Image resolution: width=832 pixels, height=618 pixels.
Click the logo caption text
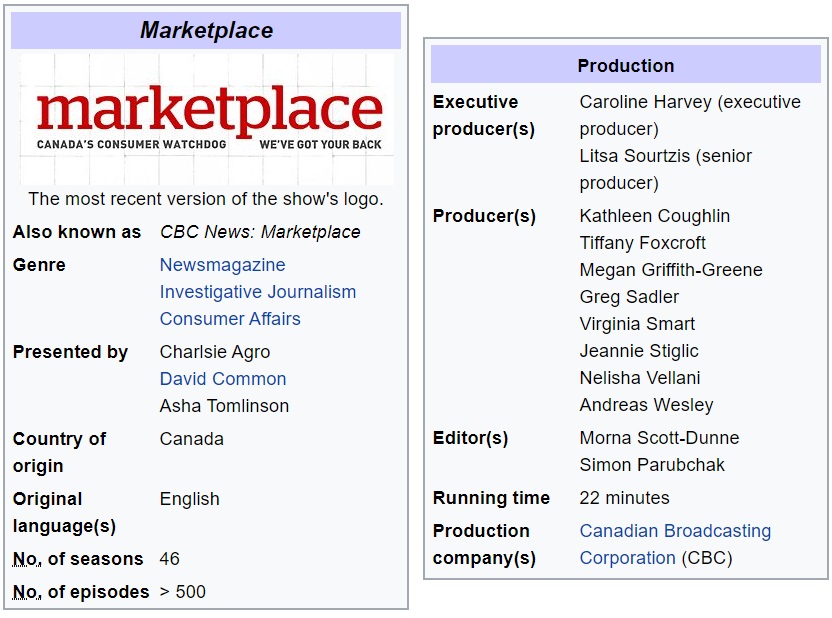click(x=206, y=199)
